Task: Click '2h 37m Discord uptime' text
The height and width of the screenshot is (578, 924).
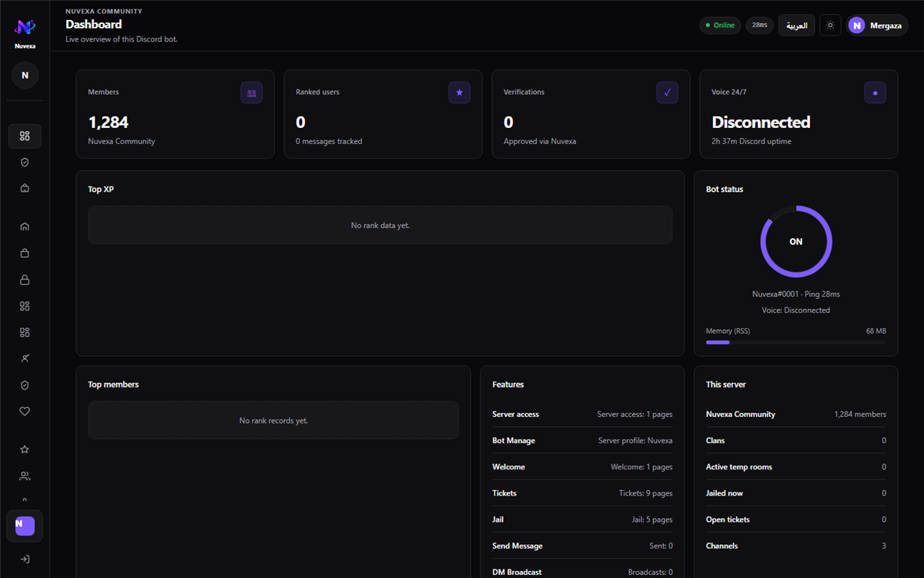Action: tap(752, 142)
